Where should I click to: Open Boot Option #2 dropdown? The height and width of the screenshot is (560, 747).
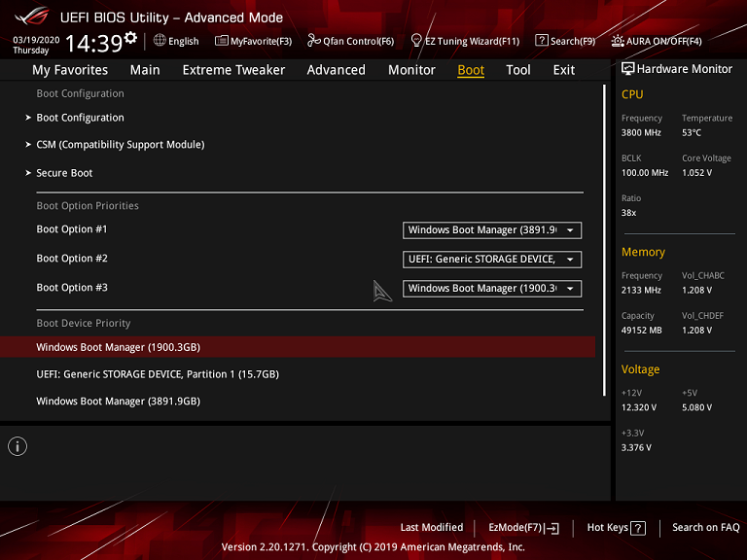click(x=492, y=259)
